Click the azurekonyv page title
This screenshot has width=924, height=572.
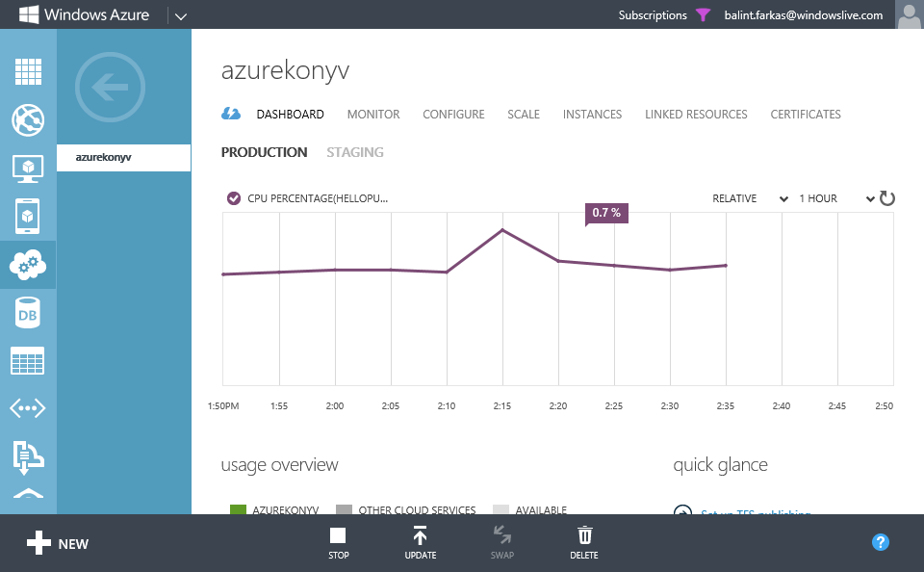pos(285,70)
